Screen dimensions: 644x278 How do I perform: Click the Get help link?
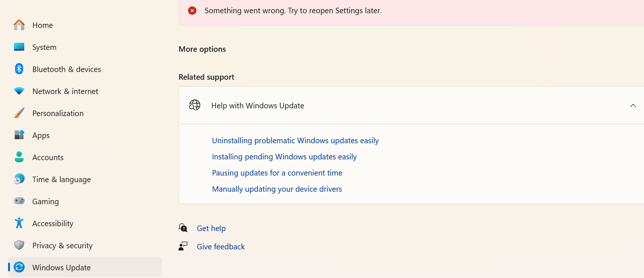click(211, 228)
